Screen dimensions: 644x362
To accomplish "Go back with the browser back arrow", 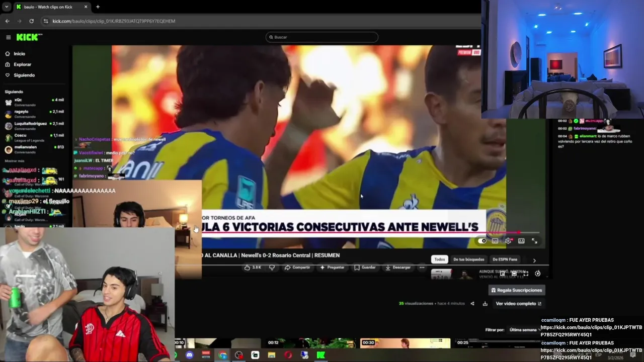I will (x=7, y=21).
